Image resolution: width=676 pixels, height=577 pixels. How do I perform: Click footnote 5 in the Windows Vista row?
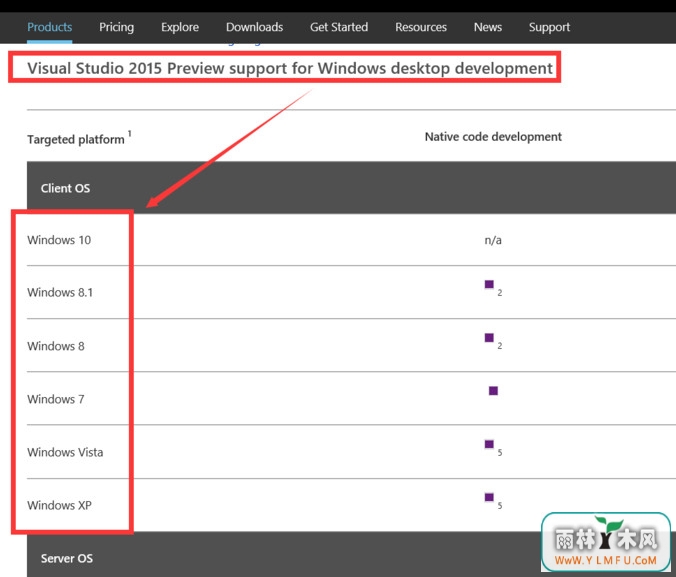coord(500,452)
